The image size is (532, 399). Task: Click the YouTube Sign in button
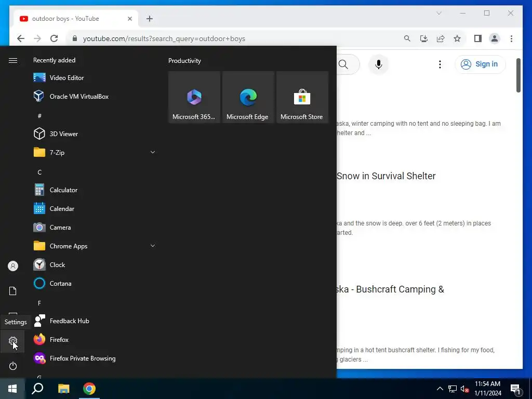tap(480, 64)
